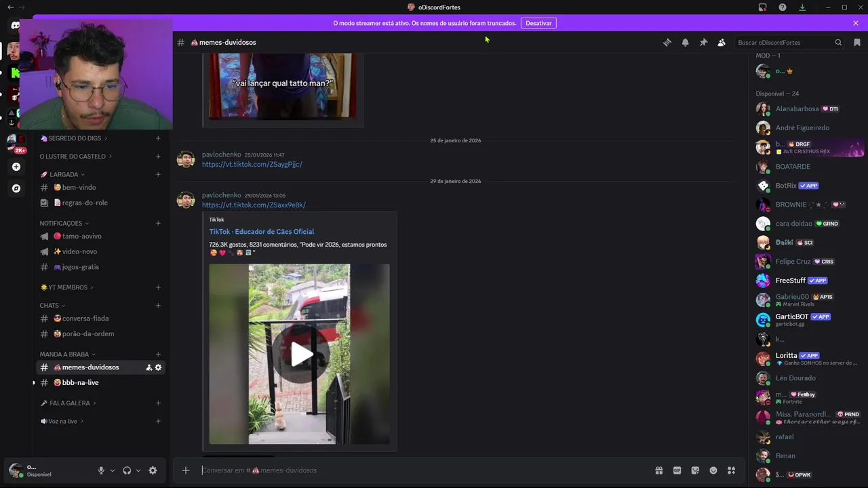Image resolution: width=868 pixels, height=488 pixels.
Task: Focus the message input for memes-duvidosos
Action: tap(424, 470)
